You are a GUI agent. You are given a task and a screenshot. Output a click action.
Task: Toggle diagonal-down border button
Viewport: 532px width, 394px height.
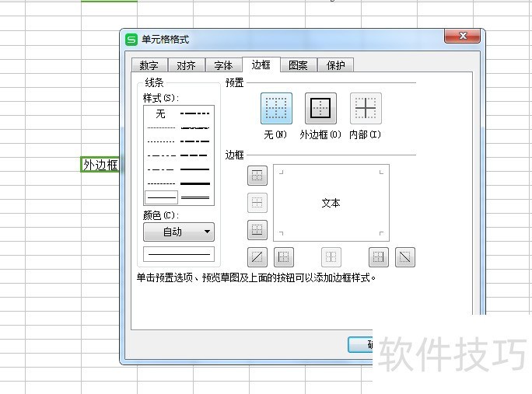click(x=404, y=257)
